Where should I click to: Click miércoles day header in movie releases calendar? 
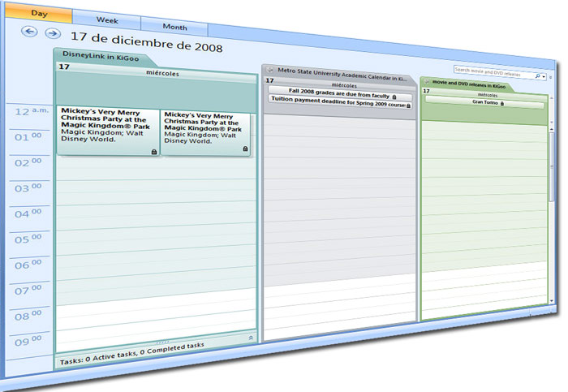(488, 95)
